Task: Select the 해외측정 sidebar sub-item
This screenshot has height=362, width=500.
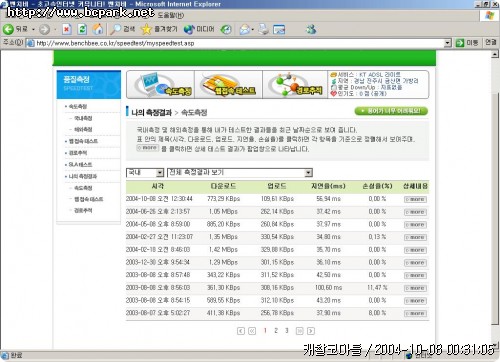Action: (83, 129)
